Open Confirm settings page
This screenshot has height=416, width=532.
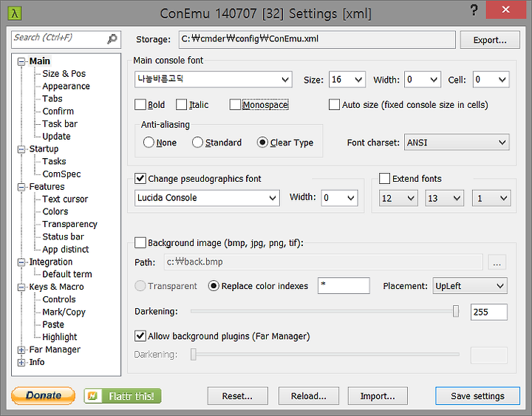click(58, 112)
